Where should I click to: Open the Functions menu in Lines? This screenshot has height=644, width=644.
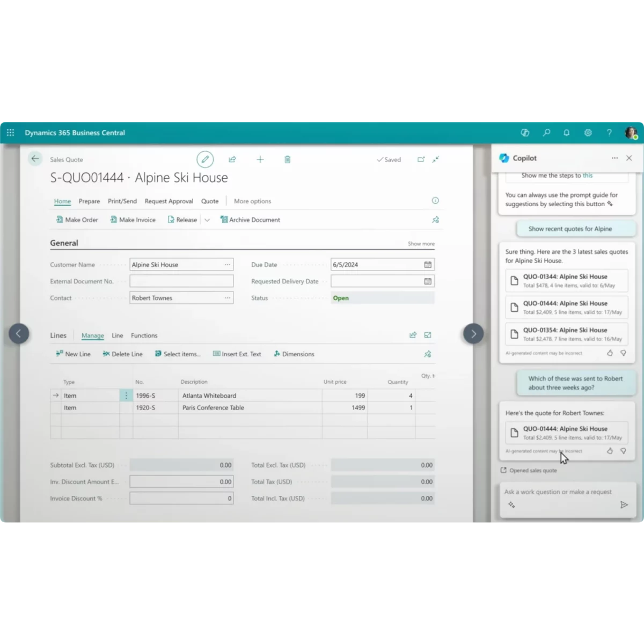tap(144, 335)
